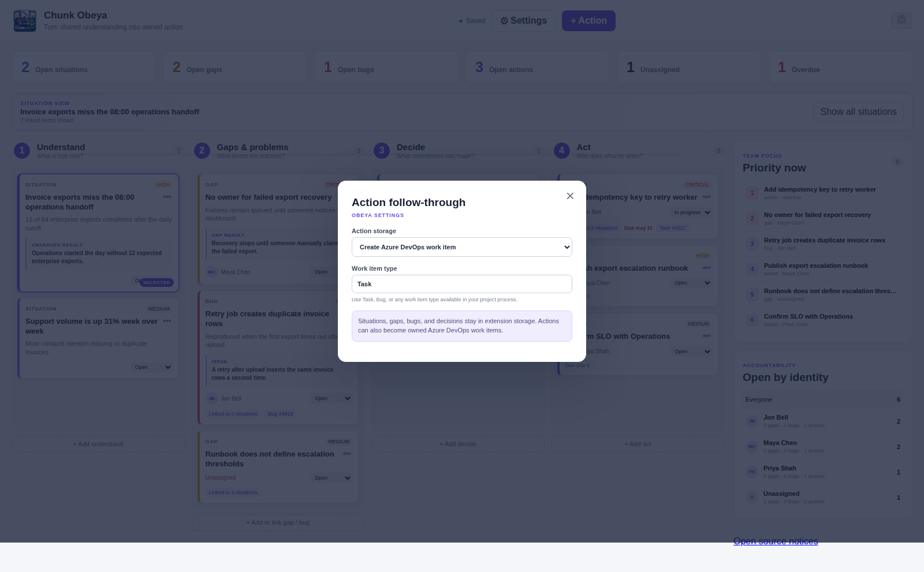The height and width of the screenshot is (572, 924).
Task: Open priority item Add idempotency key to retry worker
Action: pyautogui.click(x=823, y=193)
